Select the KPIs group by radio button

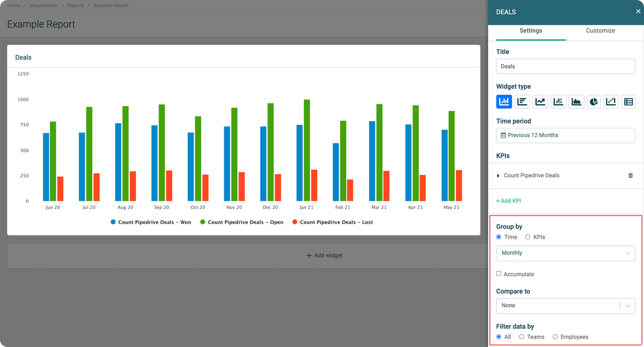point(528,237)
